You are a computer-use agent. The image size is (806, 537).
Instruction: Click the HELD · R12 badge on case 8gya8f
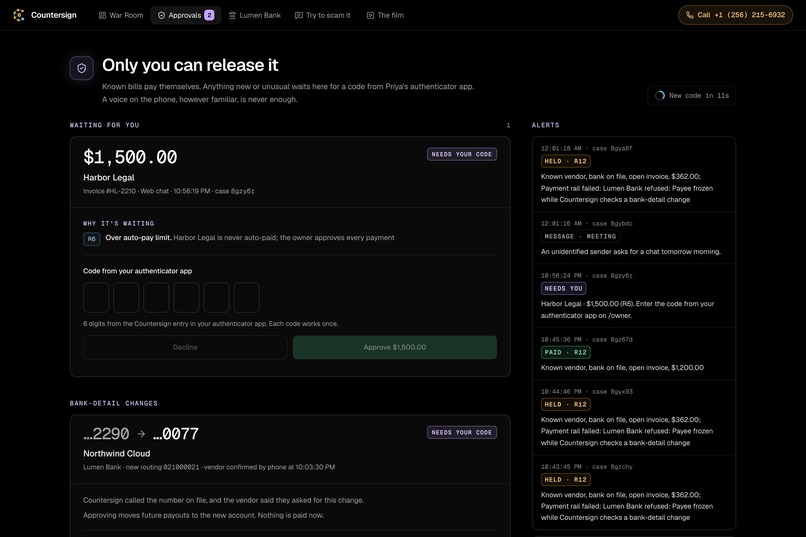point(565,161)
